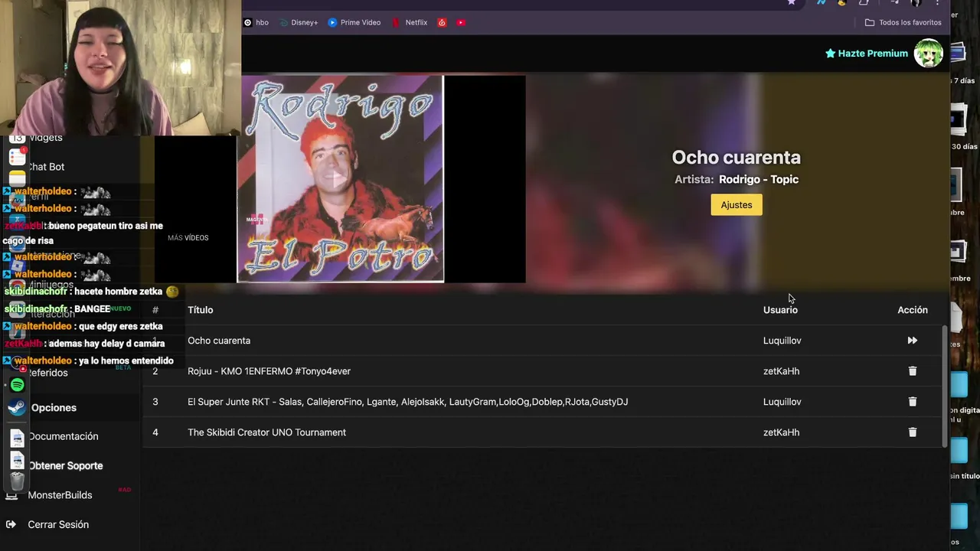Open the Trash in the dock
Image resolution: width=980 pixels, height=551 pixels.
pos(17,481)
